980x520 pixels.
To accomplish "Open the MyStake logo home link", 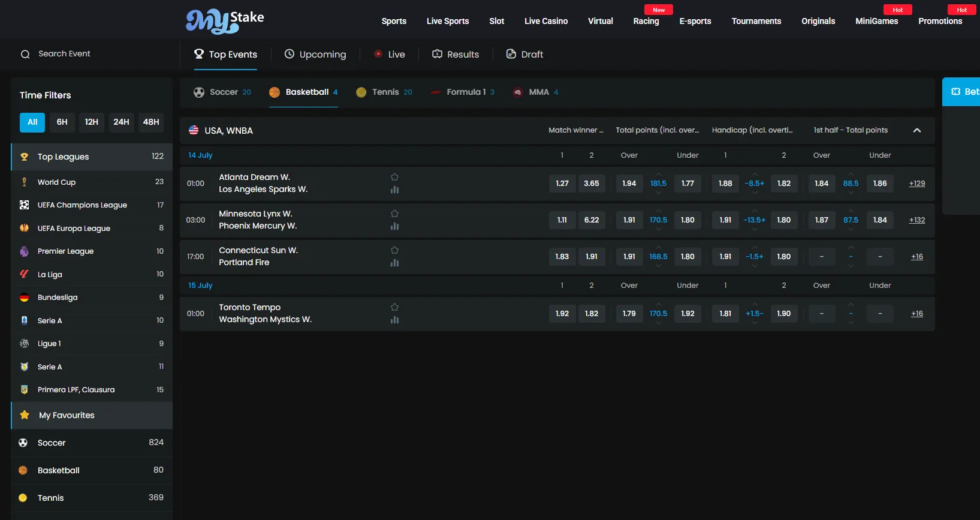I will (225, 21).
